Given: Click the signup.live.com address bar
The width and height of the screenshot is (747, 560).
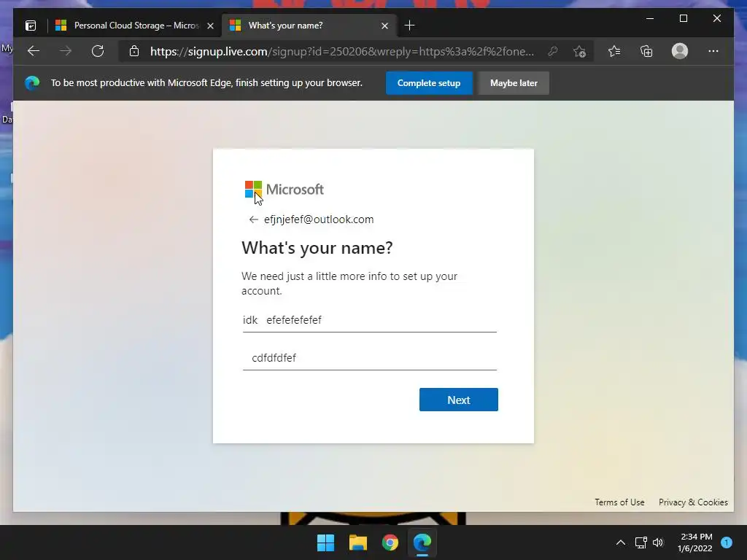Looking at the screenshot, I should [x=341, y=51].
